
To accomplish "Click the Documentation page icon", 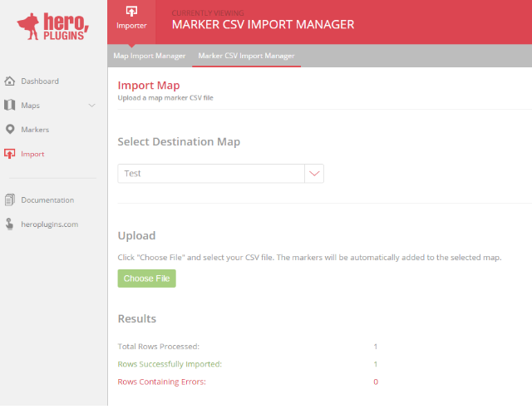I will [10, 200].
